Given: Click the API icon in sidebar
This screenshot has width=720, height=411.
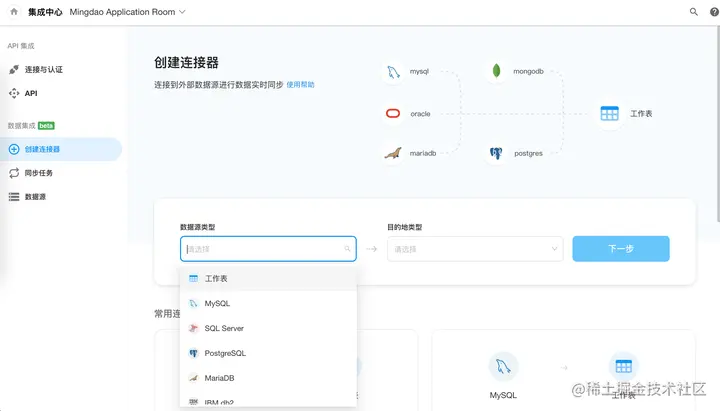Looking at the screenshot, I should click(14, 93).
